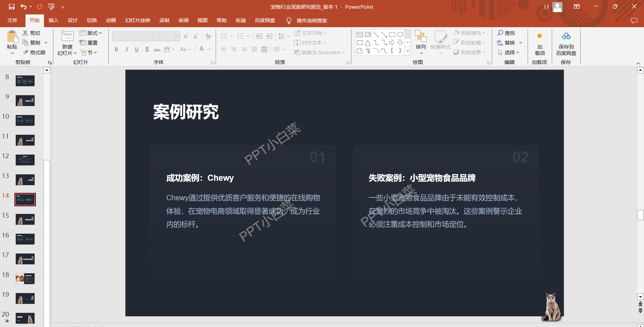Click the Reset slide icon

[83, 43]
